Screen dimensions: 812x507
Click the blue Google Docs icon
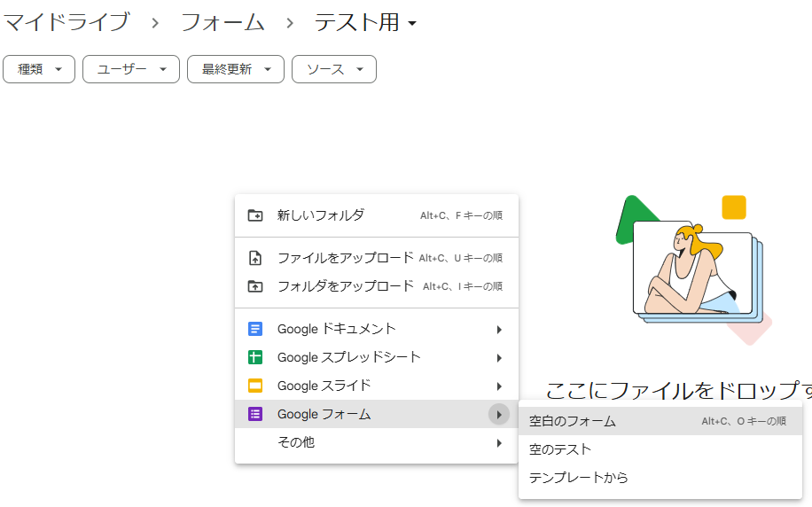255,329
